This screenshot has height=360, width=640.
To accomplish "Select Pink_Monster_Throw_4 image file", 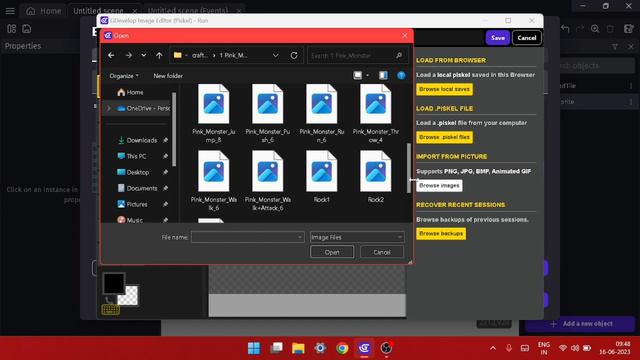I will tap(376, 113).
